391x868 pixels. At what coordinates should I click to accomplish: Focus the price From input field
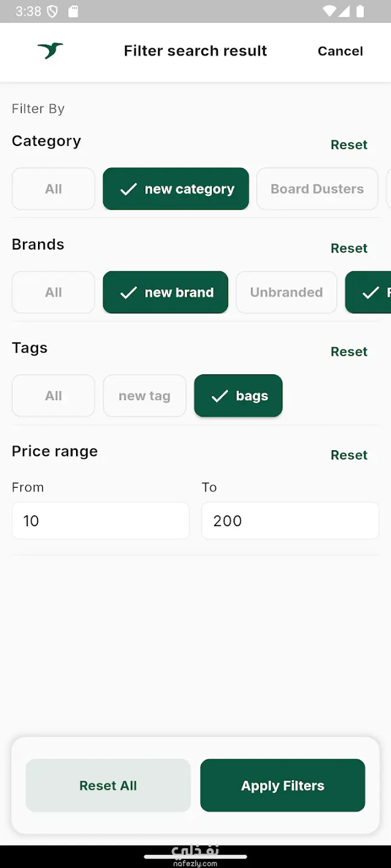click(x=100, y=521)
